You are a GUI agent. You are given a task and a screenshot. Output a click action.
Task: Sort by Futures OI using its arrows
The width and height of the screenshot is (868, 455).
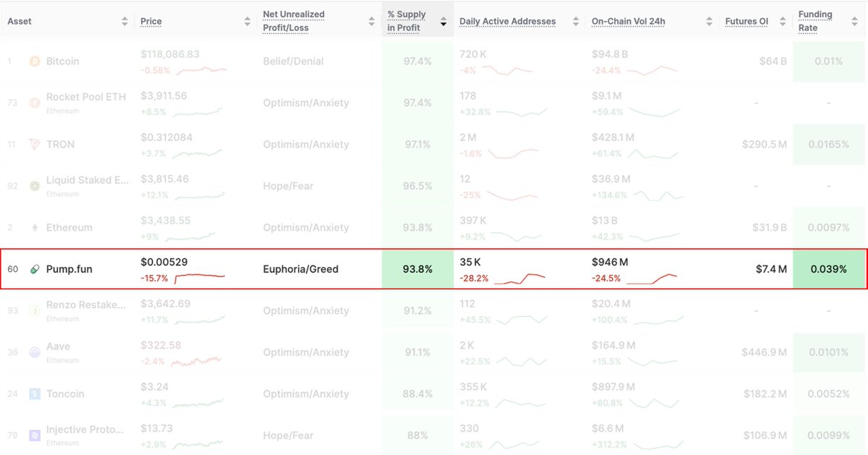pyautogui.click(x=782, y=22)
